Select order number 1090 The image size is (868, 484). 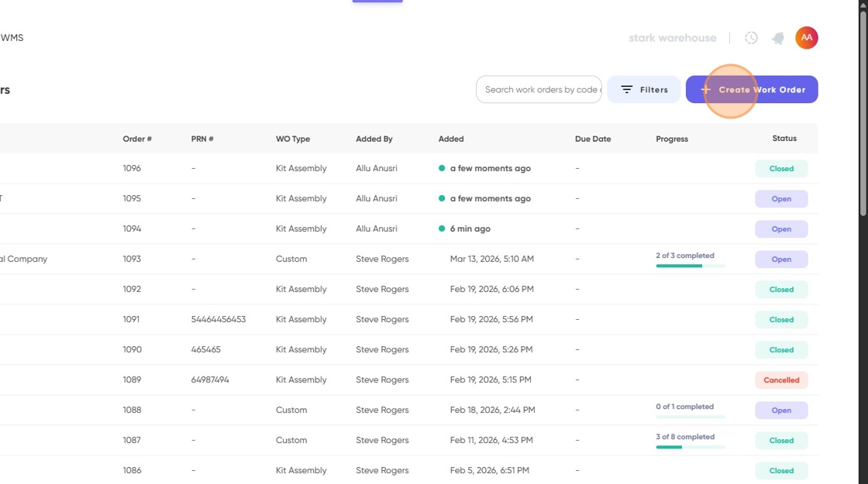pyautogui.click(x=133, y=349)
